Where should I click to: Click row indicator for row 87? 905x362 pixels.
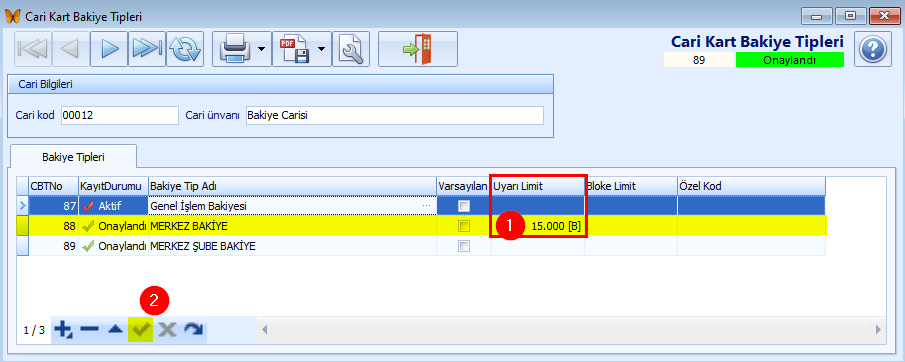click(22, 206)
